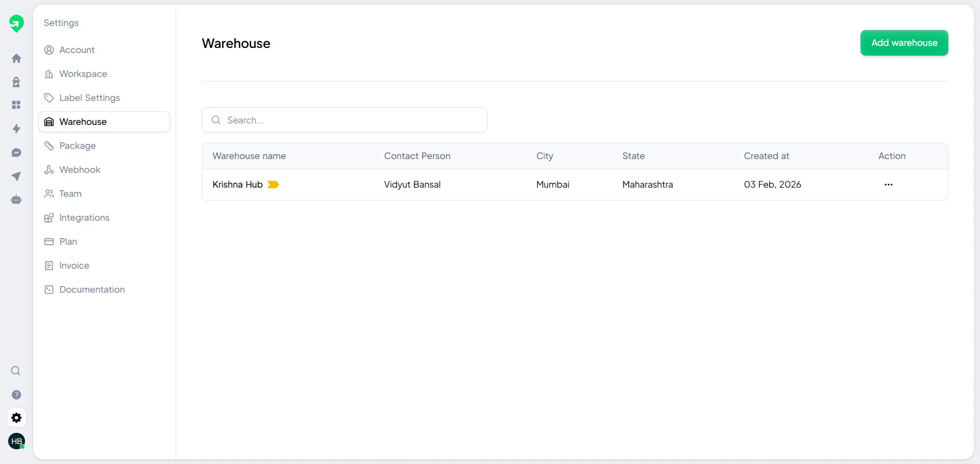
Task: Open the grid dashboard icon in left rail
Action: coord(16,105)
